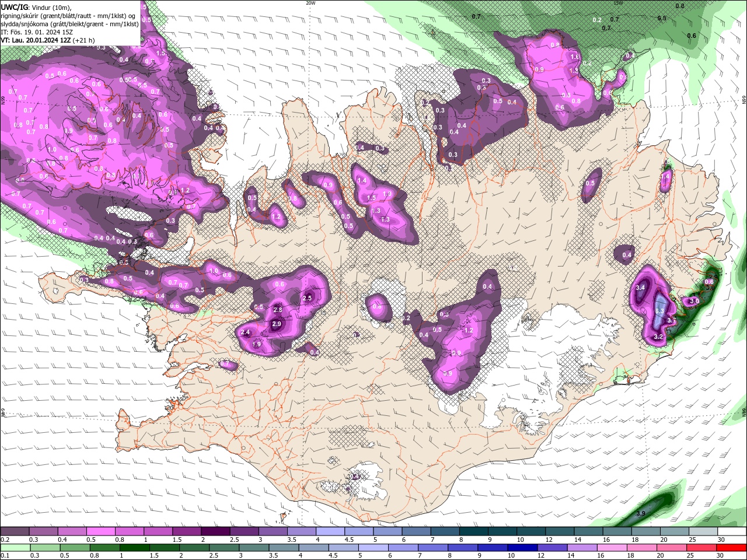Pick the upper scale swatch above 20
Screen dimensions: 747x560
(x=675, y=531)
